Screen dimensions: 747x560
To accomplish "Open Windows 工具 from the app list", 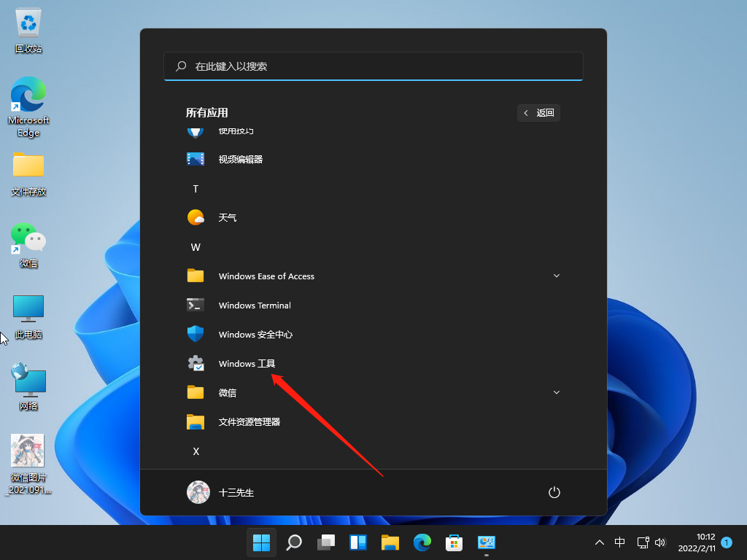I will click(x=247, y=364).
